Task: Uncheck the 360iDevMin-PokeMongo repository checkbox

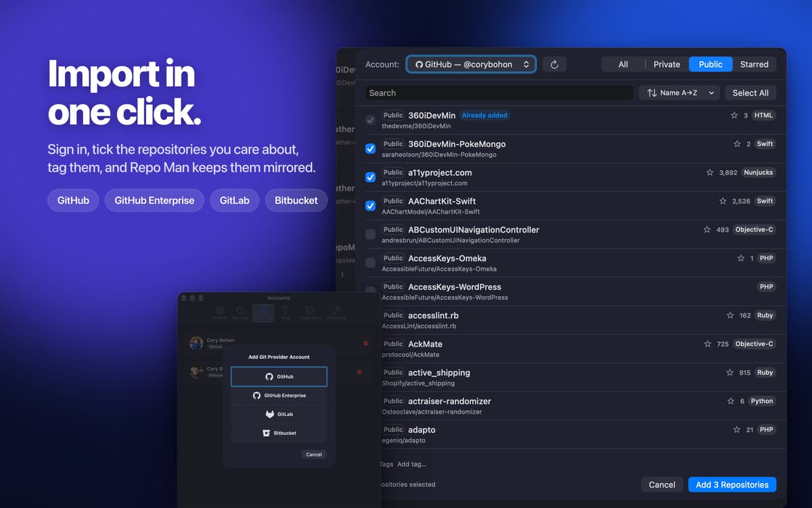Action: click(x=370, y=149)
